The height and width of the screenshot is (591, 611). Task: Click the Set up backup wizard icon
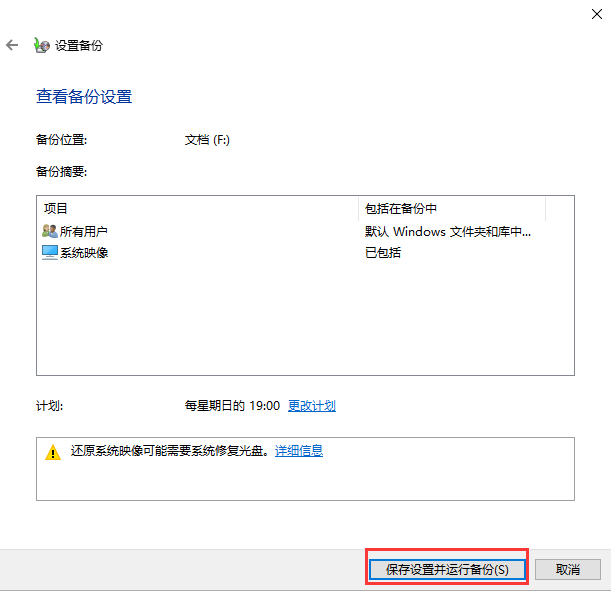pyautogui.click(x=41, y=45)
